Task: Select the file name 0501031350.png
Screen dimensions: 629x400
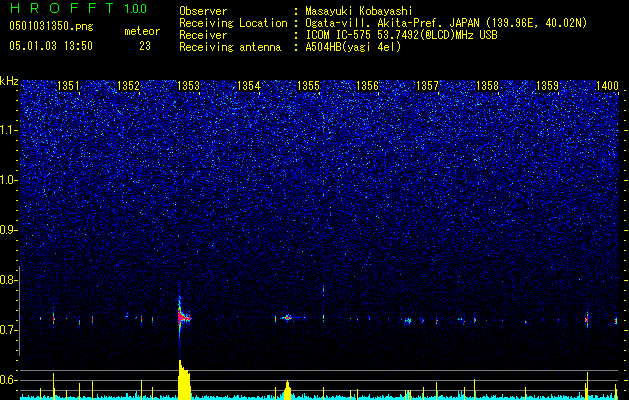Action: [x=51, y=27]
